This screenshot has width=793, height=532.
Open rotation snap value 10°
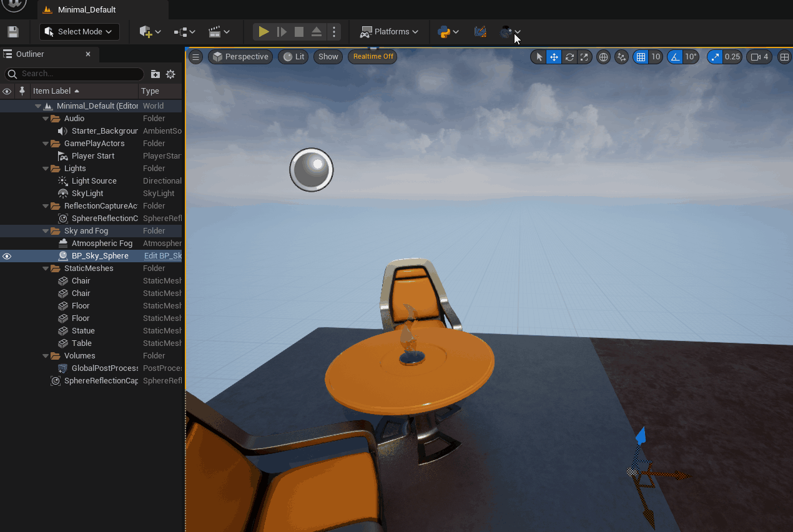click(x=691, y=57)
